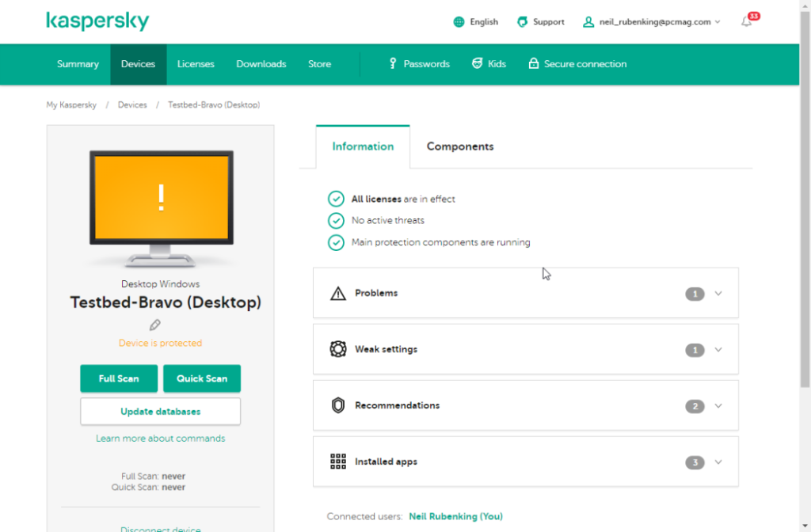Click the Secure connection padlock icon
The width and height of the screenshot is (811, 532).
click(533, 63)
